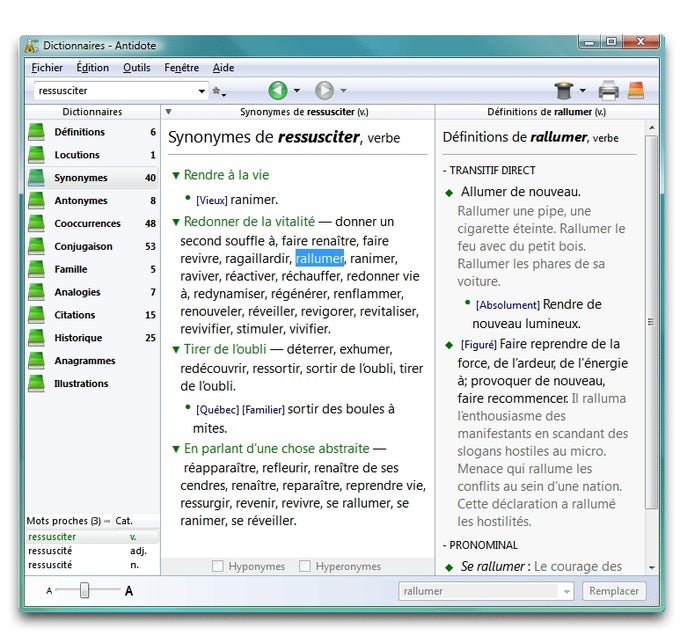The image size is (680, 643).
Task: Select 'ressusciter v.' in Mots proches
Action: [x=92, y=537]
